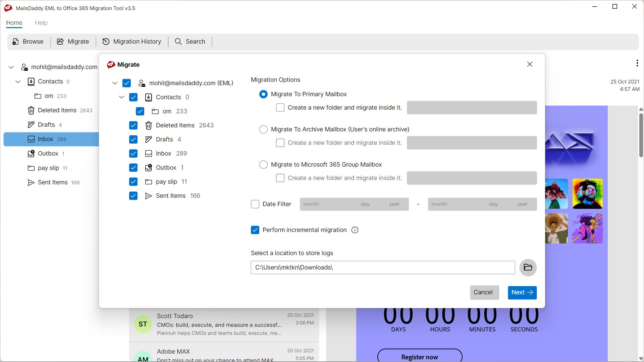Click the Deleted Items trash icon in sidebar
This screenshot has height=362, width=644.
click(31, 110)
